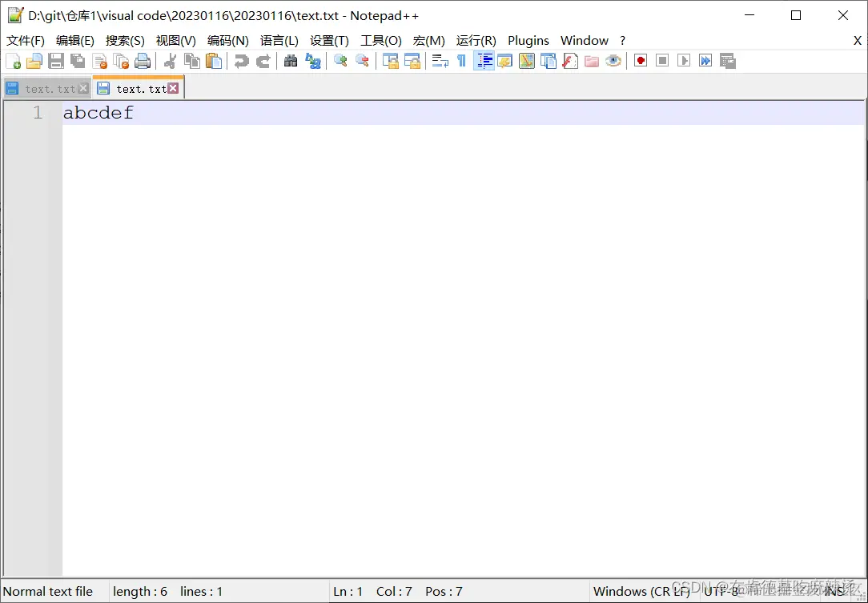Open the Window menu
The image size is (868, 603).
tap(585, 40)
